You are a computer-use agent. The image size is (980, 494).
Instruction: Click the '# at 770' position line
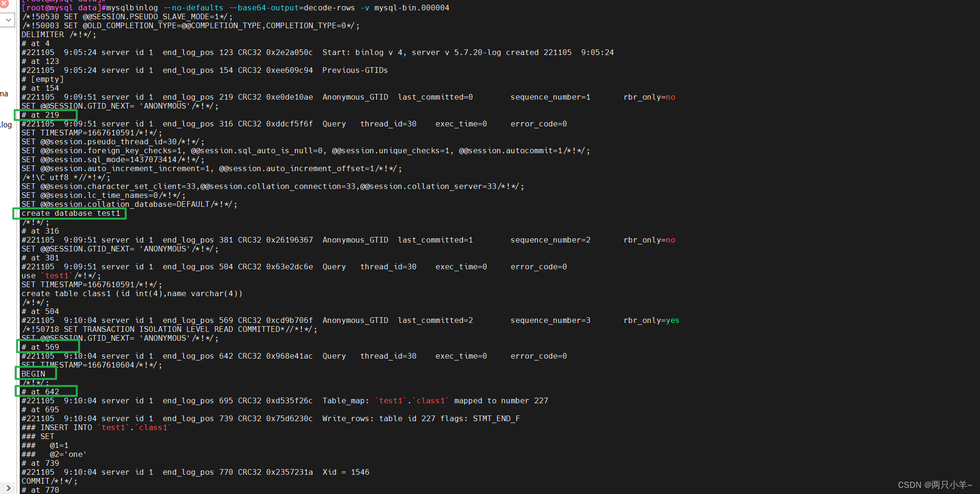[40, 490]
